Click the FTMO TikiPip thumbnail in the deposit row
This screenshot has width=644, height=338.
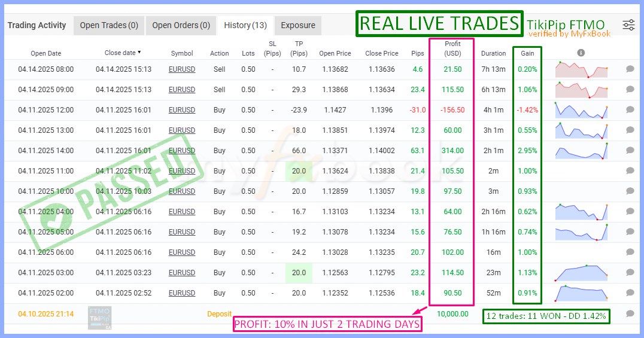(x=100, y=318)
